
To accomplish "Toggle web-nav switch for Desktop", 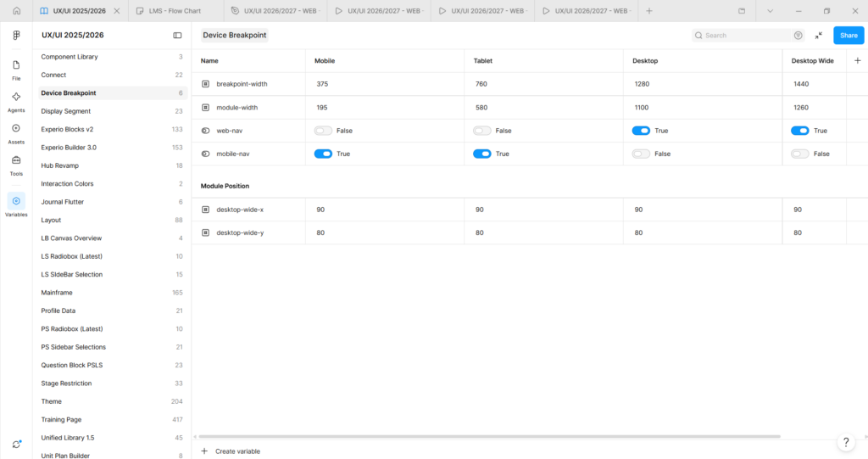I will [x=641, y=131].
